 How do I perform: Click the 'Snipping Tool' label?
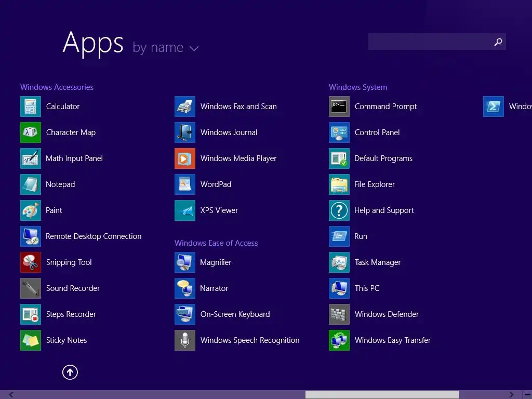(x=69, y=262)
